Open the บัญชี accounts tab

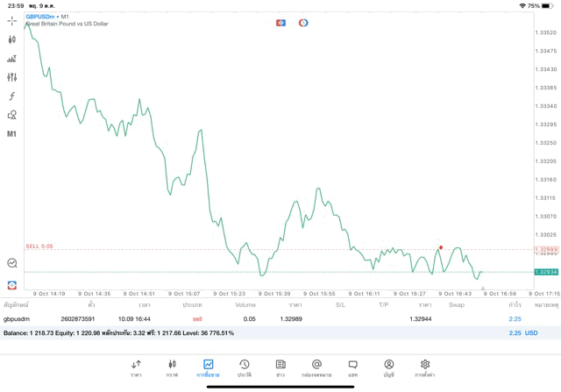(388, 367)
